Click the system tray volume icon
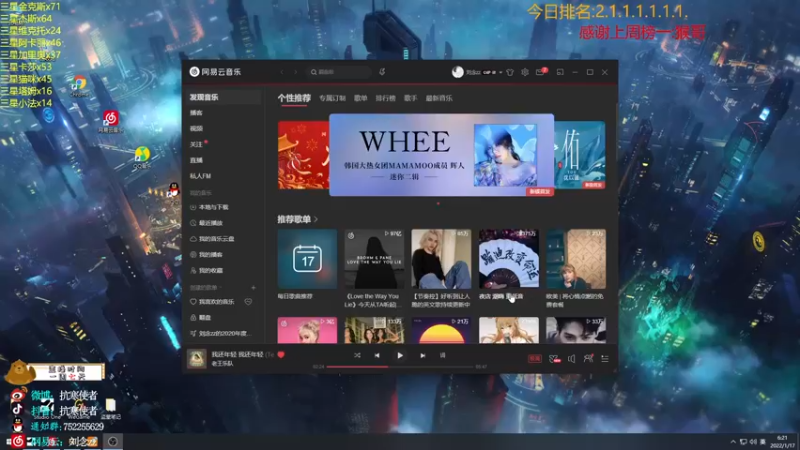The image size is (800, 450). tap(753, 442)
